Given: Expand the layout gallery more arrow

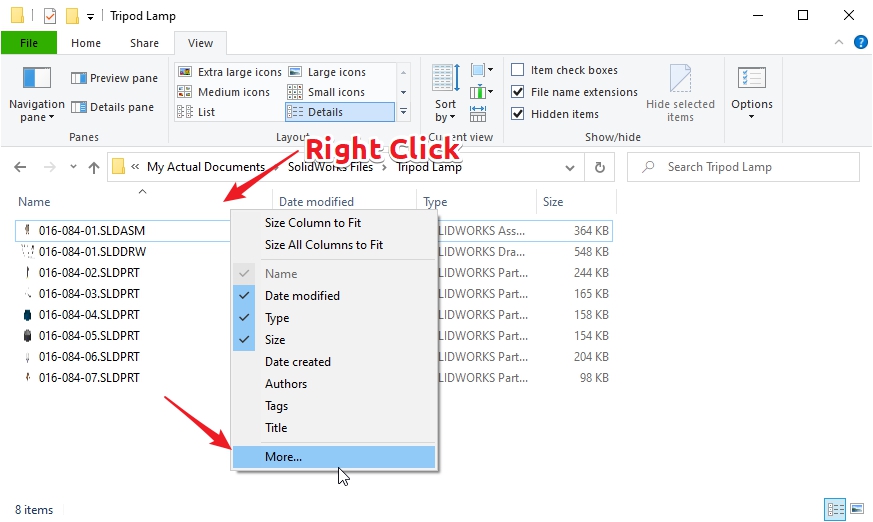Looking at the screenshot, I should (403, 111).
